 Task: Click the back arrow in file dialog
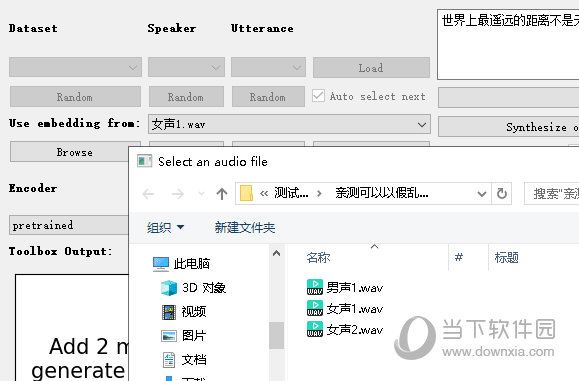[x=148, y=193]
